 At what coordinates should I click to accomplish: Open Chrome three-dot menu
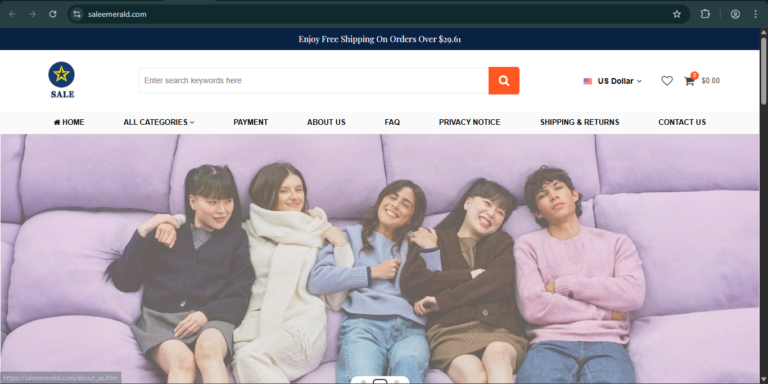pyautogui.click(x=755, y=14)
